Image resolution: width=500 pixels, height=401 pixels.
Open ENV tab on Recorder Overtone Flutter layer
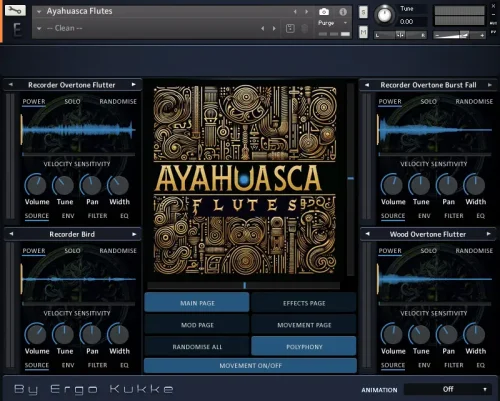(x=68, y=216)
